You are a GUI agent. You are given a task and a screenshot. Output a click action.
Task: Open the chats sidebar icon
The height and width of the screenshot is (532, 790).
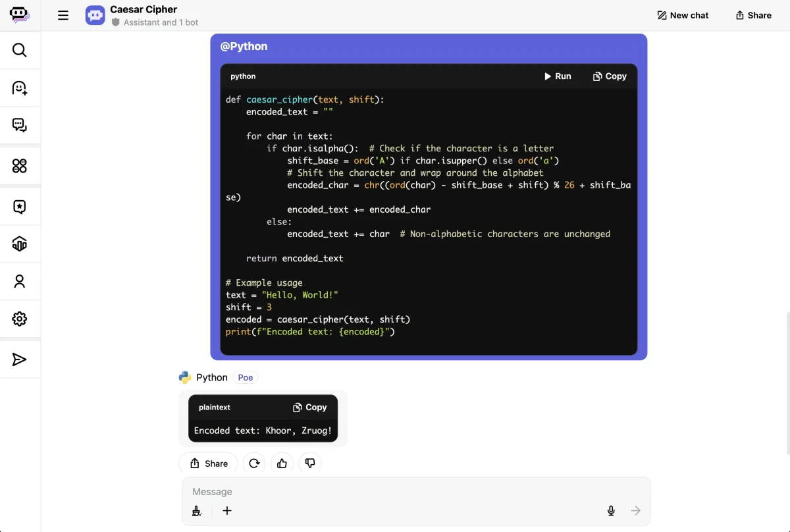pos(20,125)
